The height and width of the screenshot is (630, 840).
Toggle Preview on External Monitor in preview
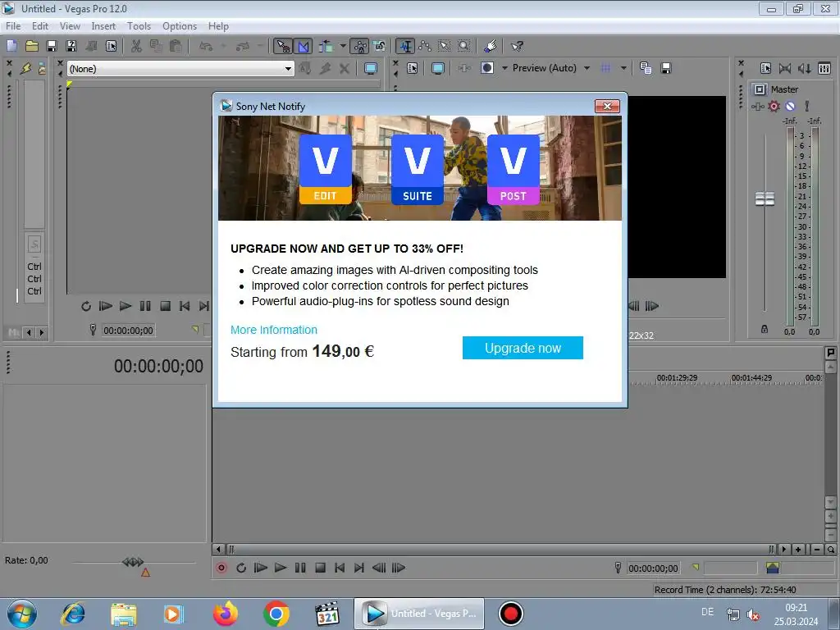pos(438,68)
